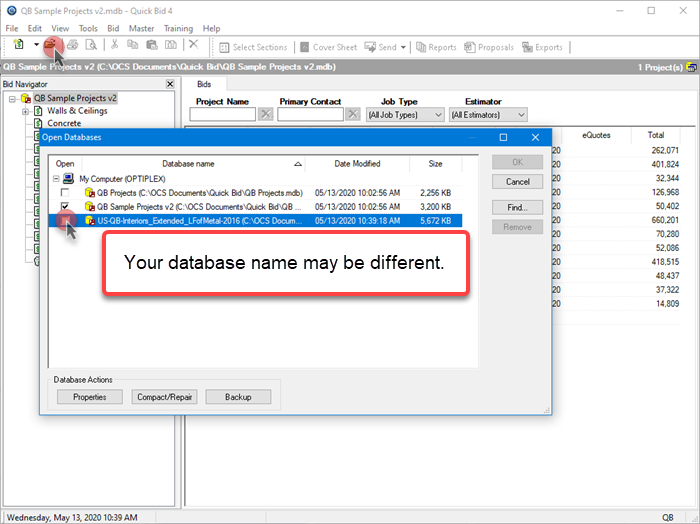Click the eQuotes column header
This screenshot has height=524, width=700.
click(596, 135)
